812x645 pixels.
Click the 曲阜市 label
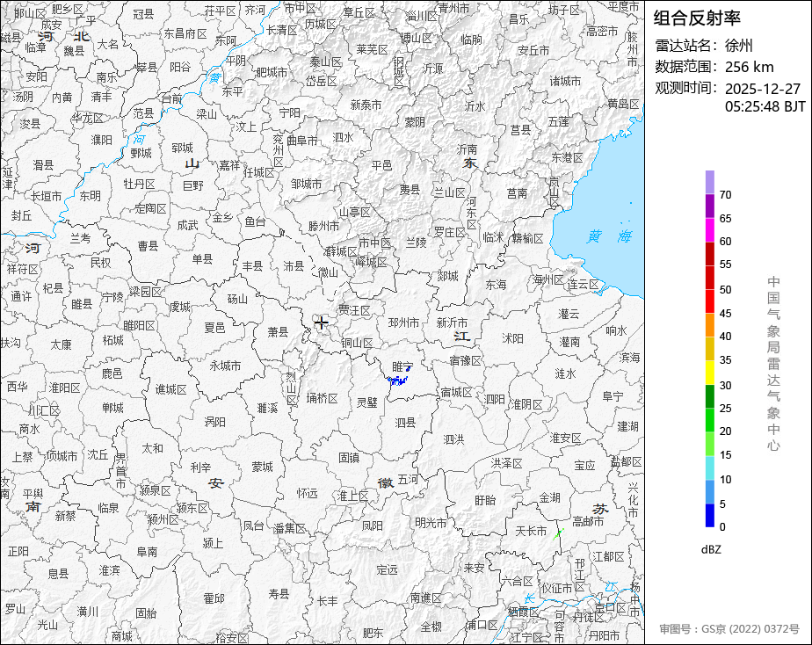pos(302,141)
